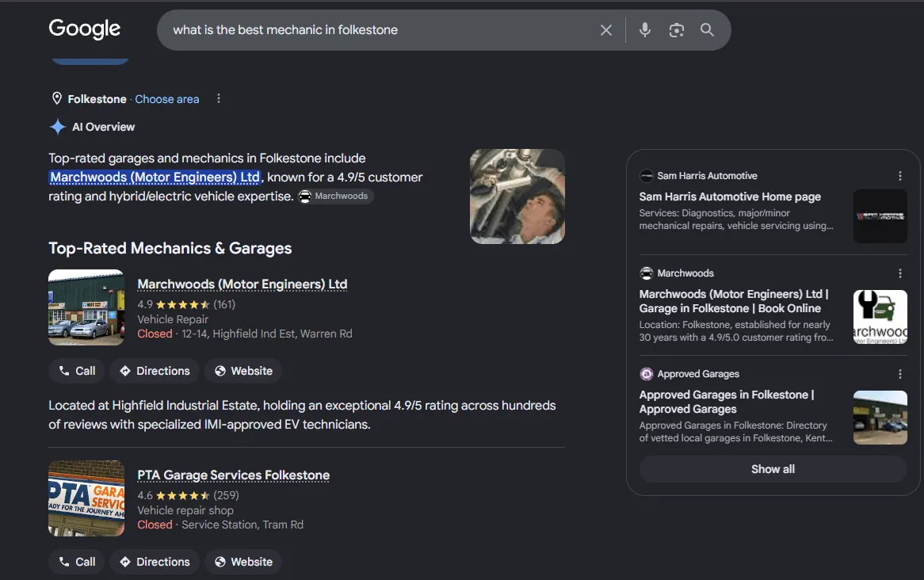Click the Marchwoods source citation chip
The image size is (924, 580).
334,197
